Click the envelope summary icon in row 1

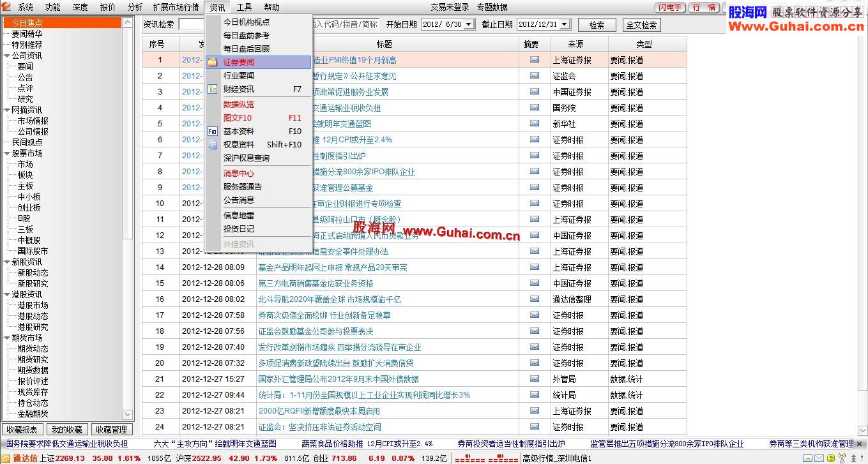pos(535,59)
